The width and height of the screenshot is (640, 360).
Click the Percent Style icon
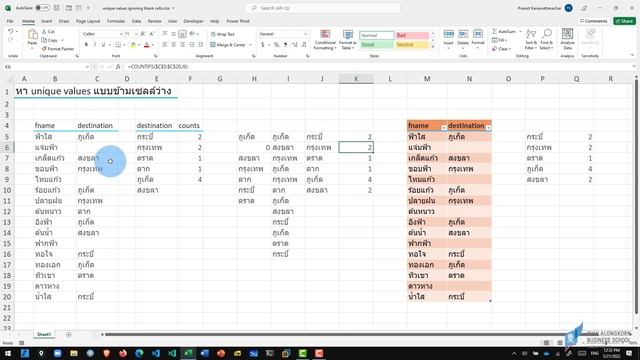tap(276, 44)
